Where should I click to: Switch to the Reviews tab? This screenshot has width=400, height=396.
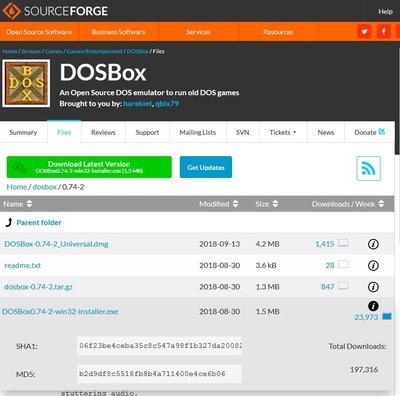(x=103, y=132)
